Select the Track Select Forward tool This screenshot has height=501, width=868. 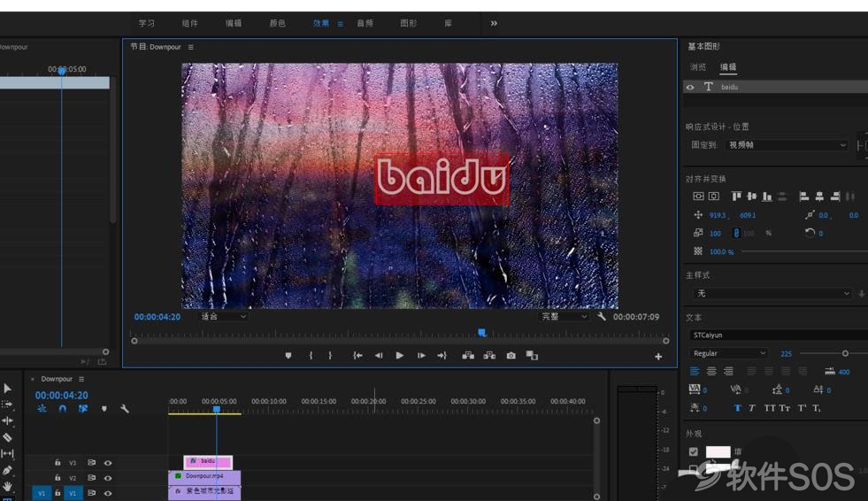click(x=7, y=405)
